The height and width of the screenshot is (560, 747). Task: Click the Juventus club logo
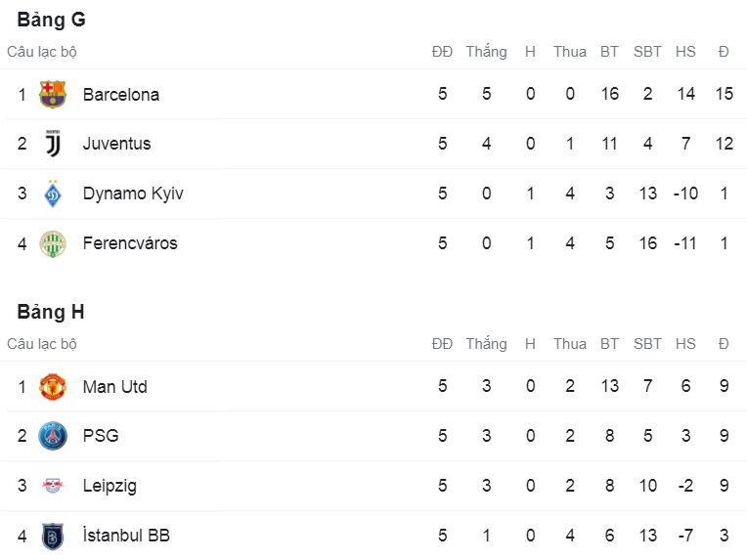(52, 144)
